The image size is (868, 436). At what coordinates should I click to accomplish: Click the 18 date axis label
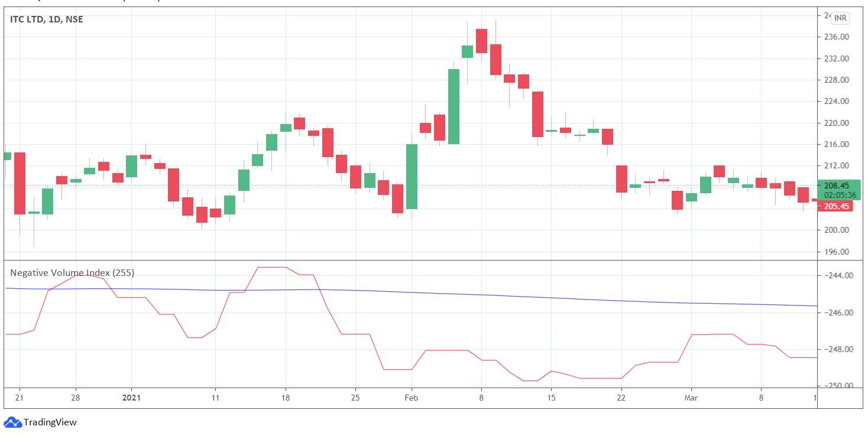point(285,398)
